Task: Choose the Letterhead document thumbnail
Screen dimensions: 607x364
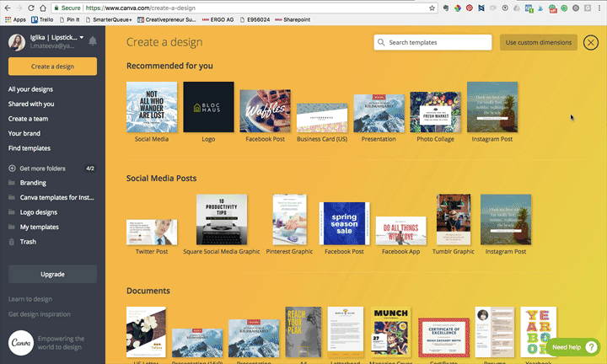Action: [x=346, y=332]
